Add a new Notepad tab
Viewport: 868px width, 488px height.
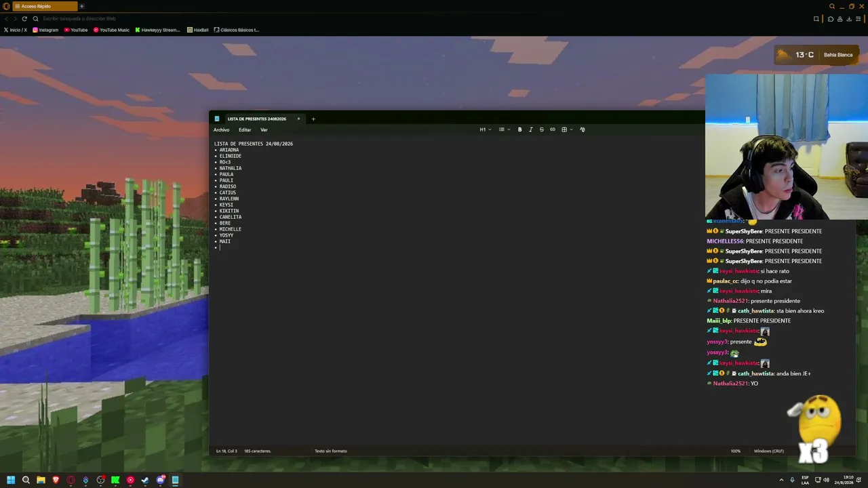(313, 119)
